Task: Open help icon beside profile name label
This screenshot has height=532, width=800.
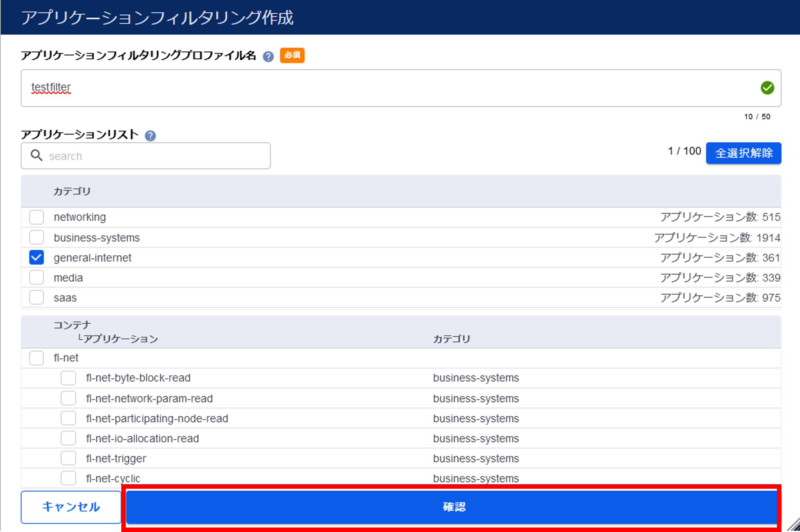Action: click(x=268, y=56)
